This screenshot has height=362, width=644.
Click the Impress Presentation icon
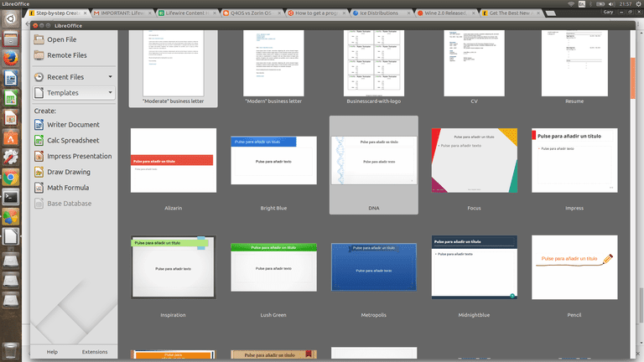point(39,156)
